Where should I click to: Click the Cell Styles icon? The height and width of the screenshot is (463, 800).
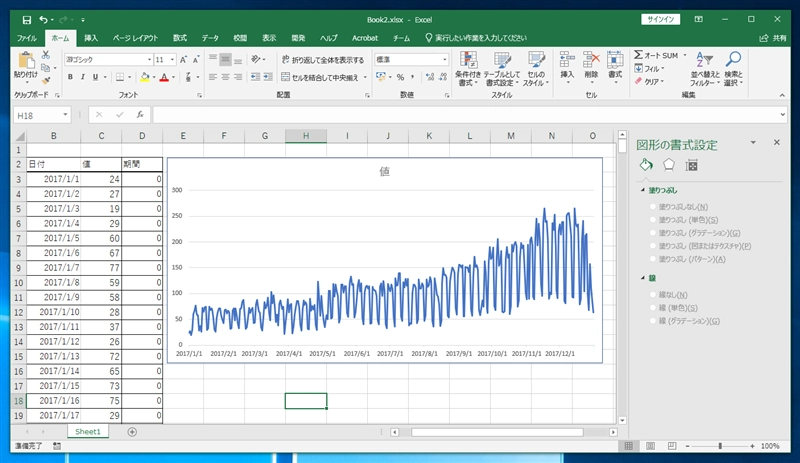[536, 60]
